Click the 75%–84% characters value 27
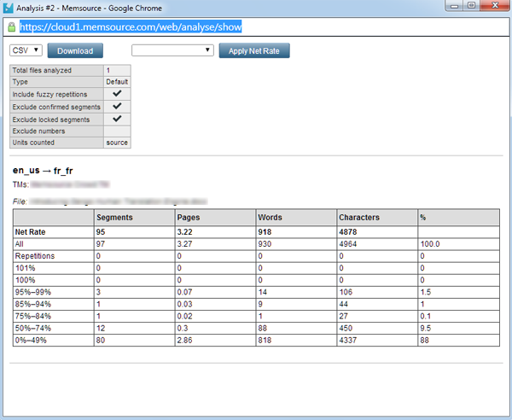512x420 pixels. pyautogui.click(x=344, y=316)
